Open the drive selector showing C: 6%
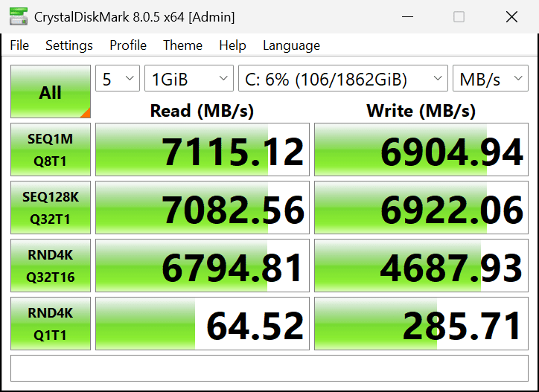The height and width of the screenshot is (392, 539). click(x=342, y=79)
